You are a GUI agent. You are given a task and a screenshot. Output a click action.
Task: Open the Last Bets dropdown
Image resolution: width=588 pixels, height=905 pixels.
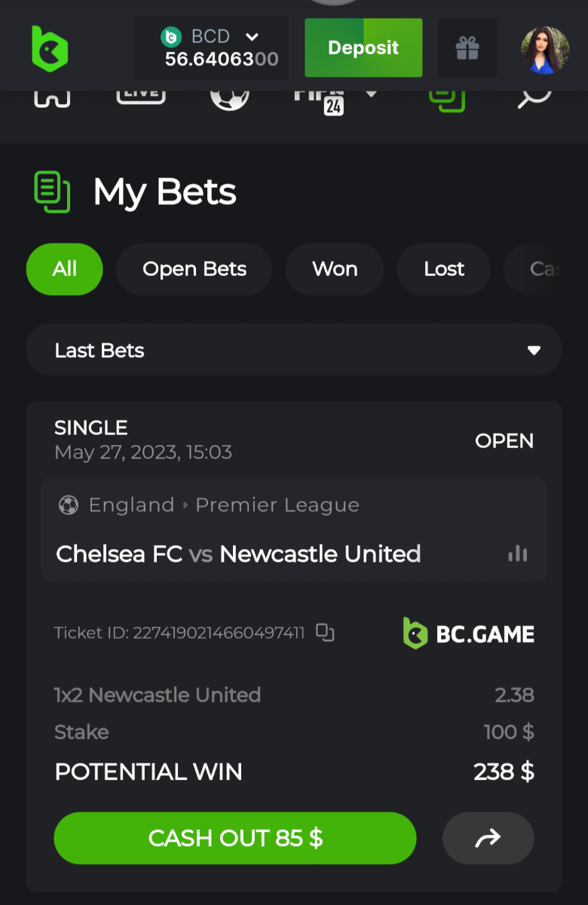[294, 350]
